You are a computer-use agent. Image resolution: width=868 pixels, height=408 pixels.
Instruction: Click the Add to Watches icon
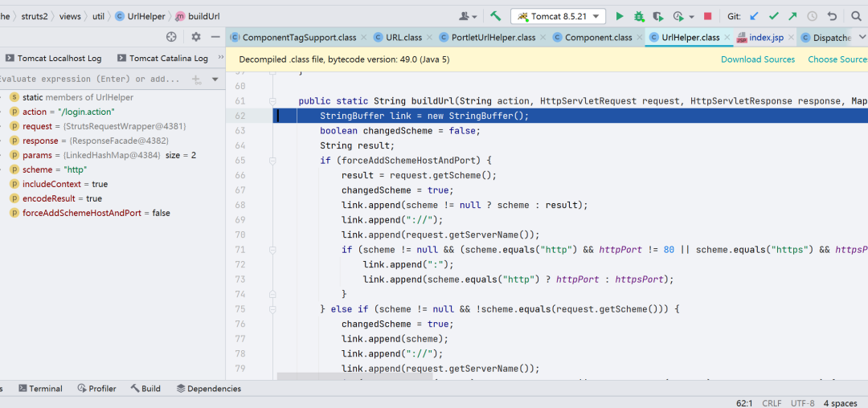[x=196, y=80]
